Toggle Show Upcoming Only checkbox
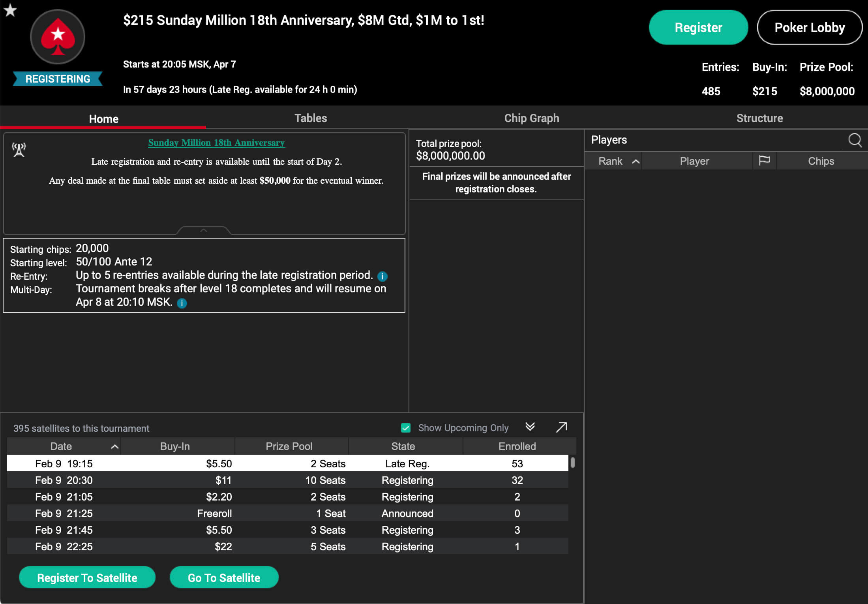The height and width of the screenshot is (604, 868). coord(405,428)
